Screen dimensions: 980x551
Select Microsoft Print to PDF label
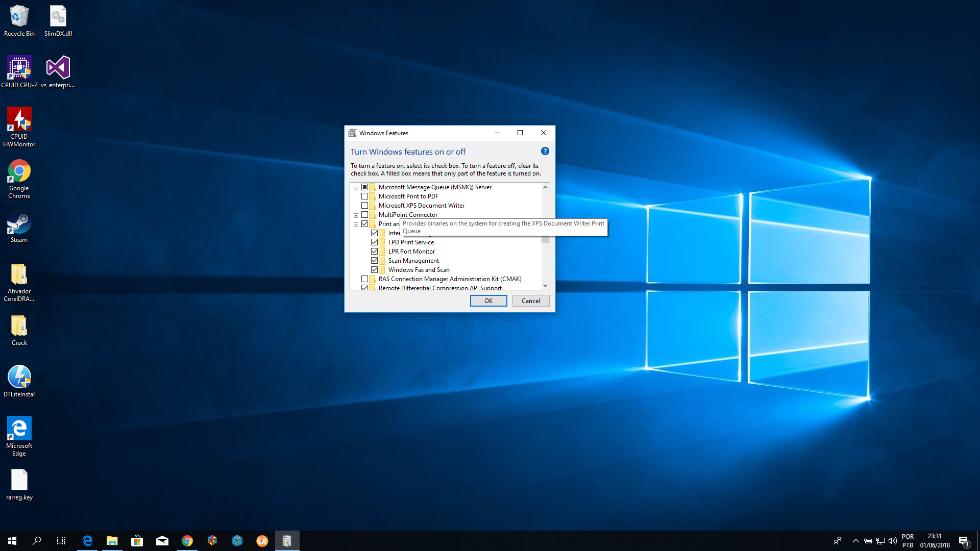pos(408,196)
